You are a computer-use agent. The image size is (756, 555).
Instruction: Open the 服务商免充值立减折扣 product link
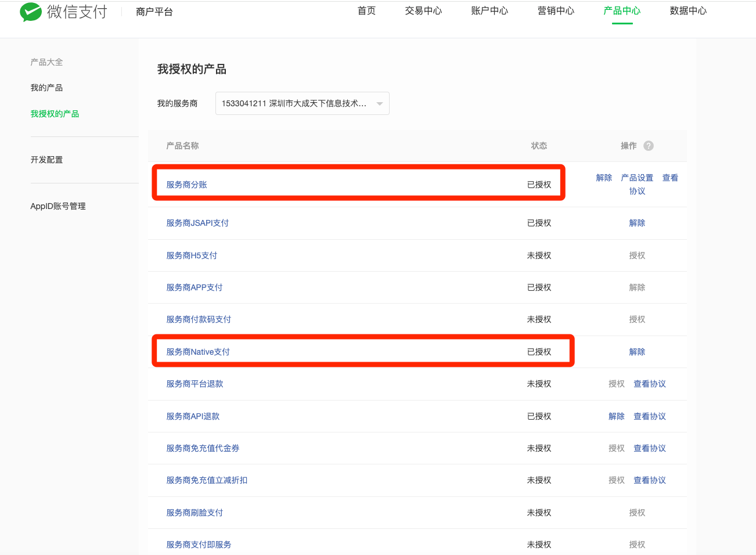pyautogui.click(x=207, y=480)
